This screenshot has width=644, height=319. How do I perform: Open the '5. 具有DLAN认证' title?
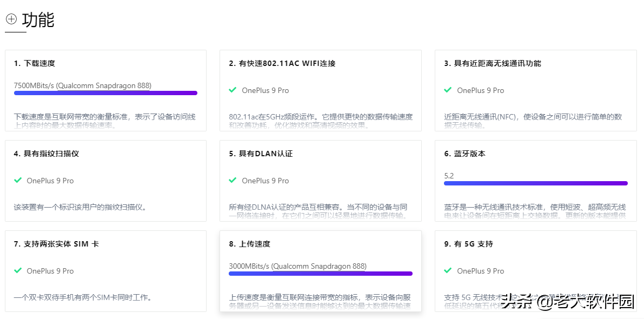pyautogui.click(x=261, y=154)
